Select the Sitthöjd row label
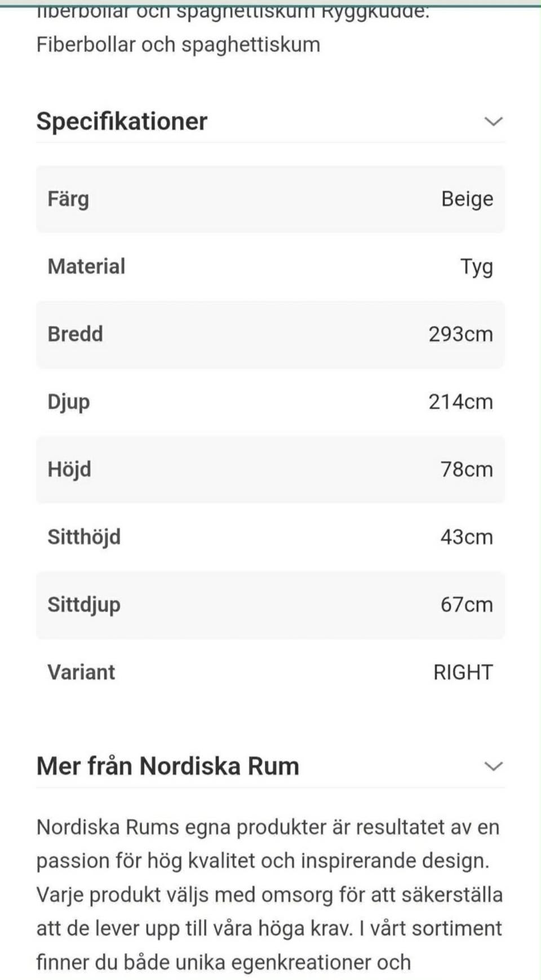The height and width of the screenshot is (980, 541). pos(84,537)
